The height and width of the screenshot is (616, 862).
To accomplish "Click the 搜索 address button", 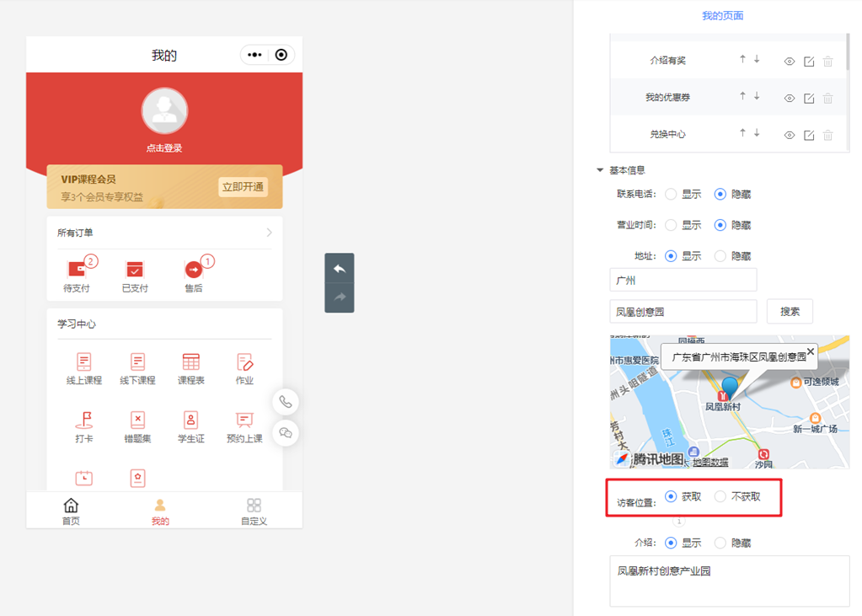I will pos(790,312).
